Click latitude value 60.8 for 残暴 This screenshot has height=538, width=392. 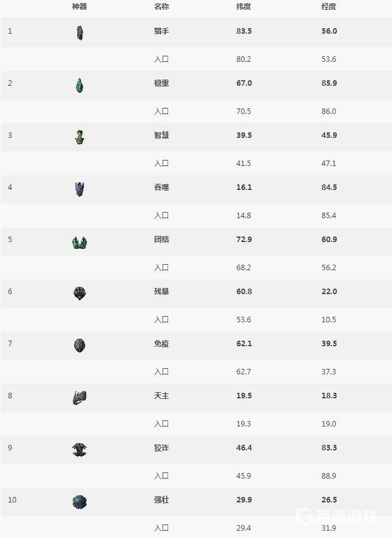244,291
